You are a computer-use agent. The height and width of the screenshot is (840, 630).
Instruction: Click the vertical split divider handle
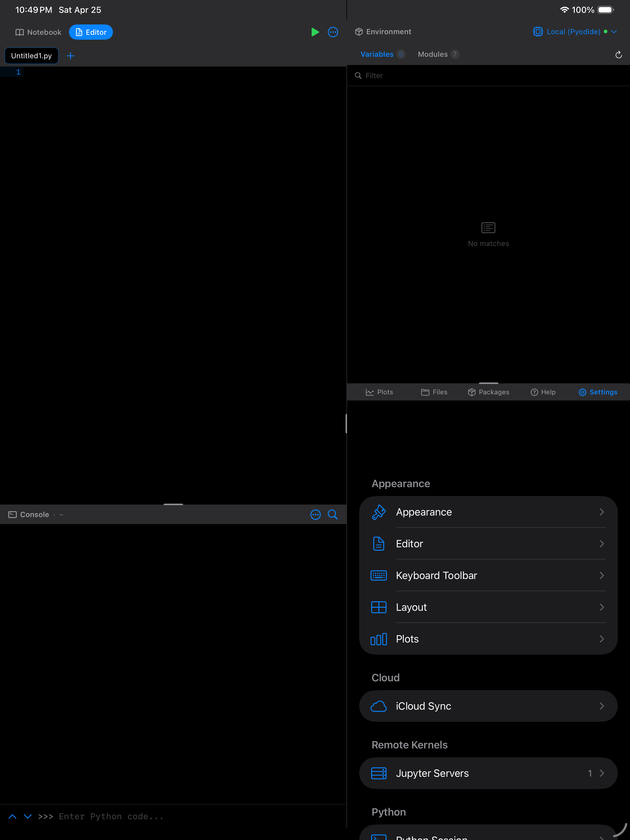pos(346,423)
